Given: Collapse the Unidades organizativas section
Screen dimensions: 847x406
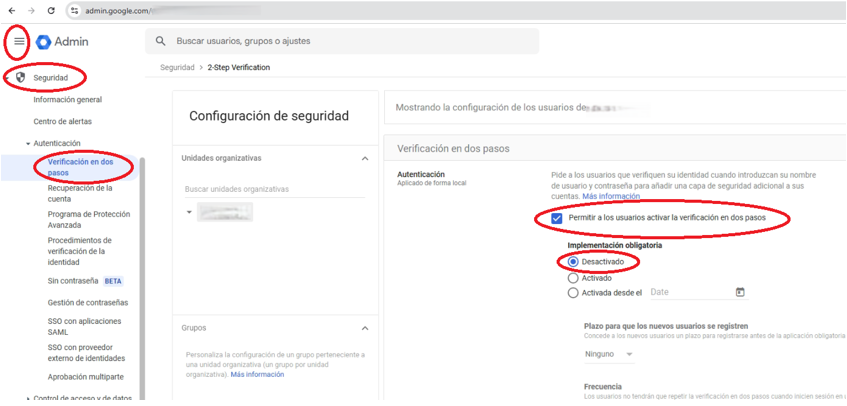Looking at the screenshot, I should (x=365, y=159).
